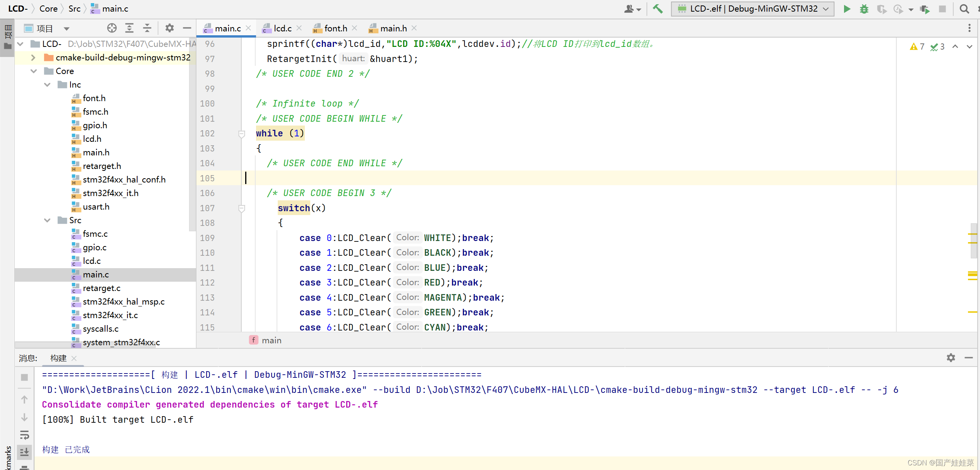Open project panel gear options
The width and height of the screenshot is (980, 470).
[x=170, y=28]
